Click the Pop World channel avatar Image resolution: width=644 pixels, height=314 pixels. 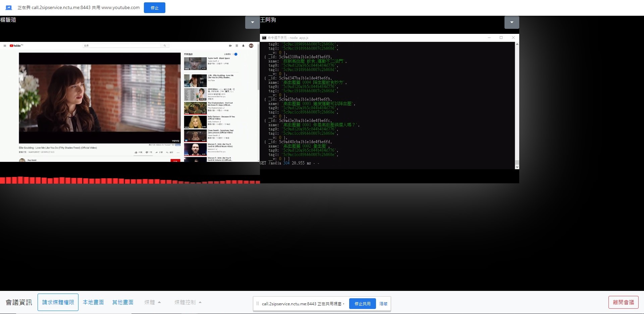22,160
